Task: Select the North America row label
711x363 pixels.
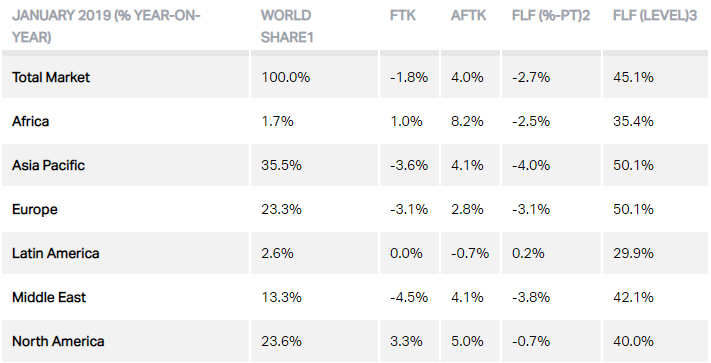Action: [58, 341]
